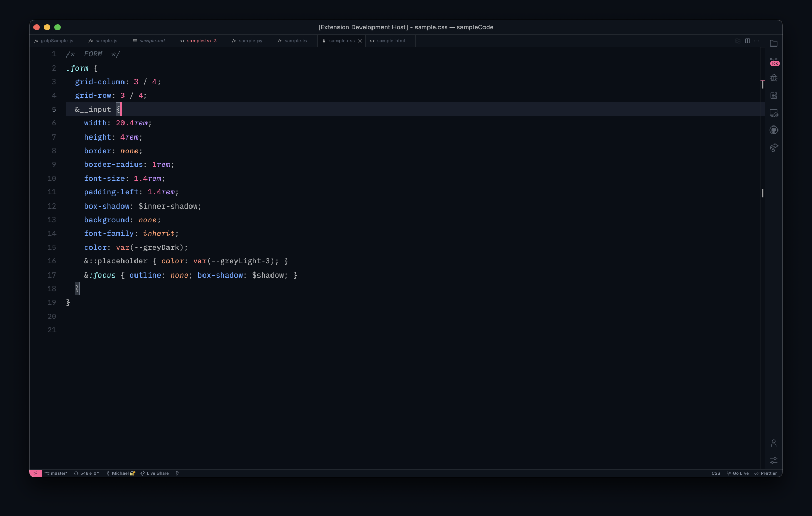This screenshot has width=812, height=516.
Task: Open the Explorer folder icon in activity bar
Action: pos(774,43)
